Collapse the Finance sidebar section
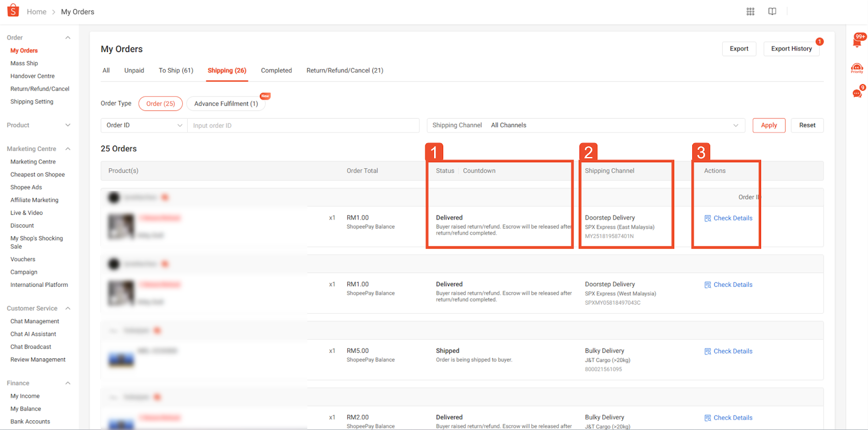This screenshot has width=868, height=430. click(x=68, y=383)
